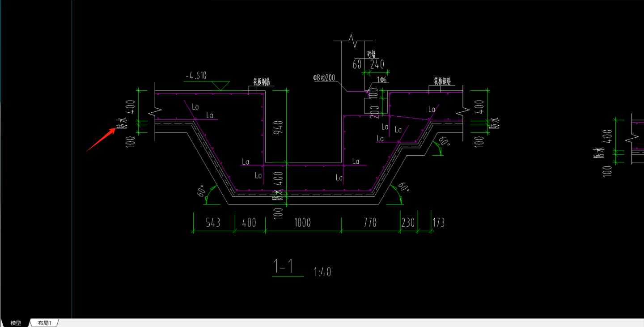Select the 543 dimension text

click(x=213, y=222)
